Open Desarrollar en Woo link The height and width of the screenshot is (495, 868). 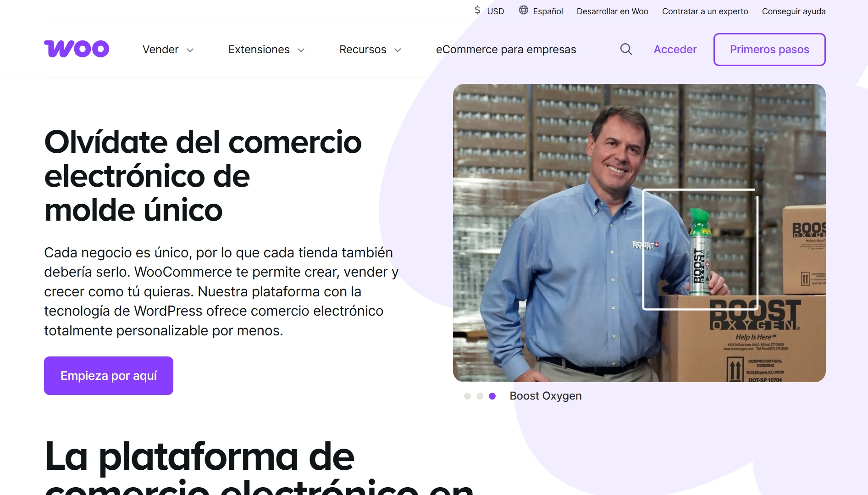click(612, 11)
